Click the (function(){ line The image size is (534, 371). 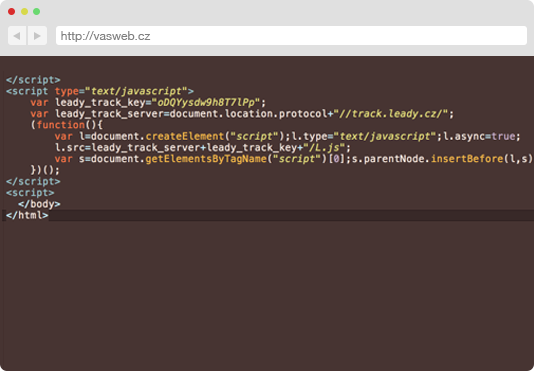pos(67,125)
